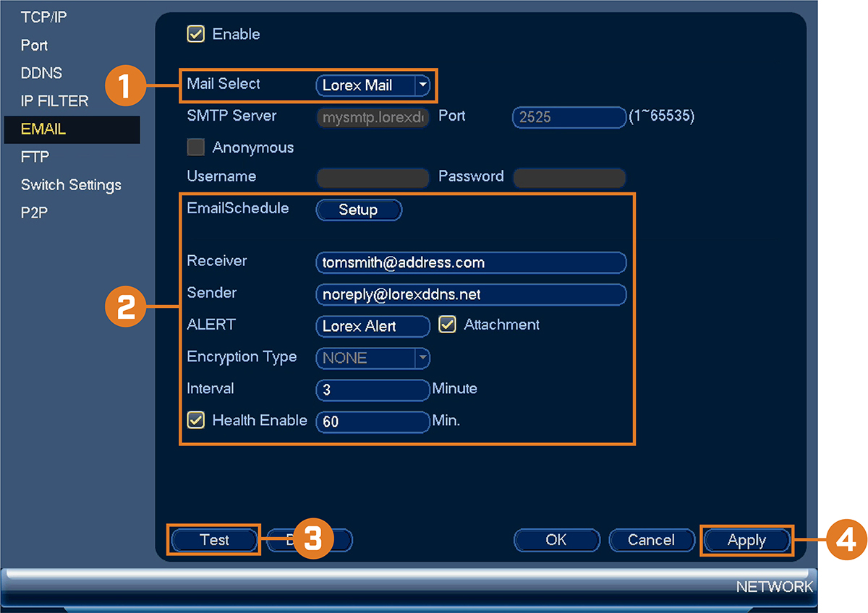868x613 pixels.
Task: Click the Port number field
Action: 569,117
